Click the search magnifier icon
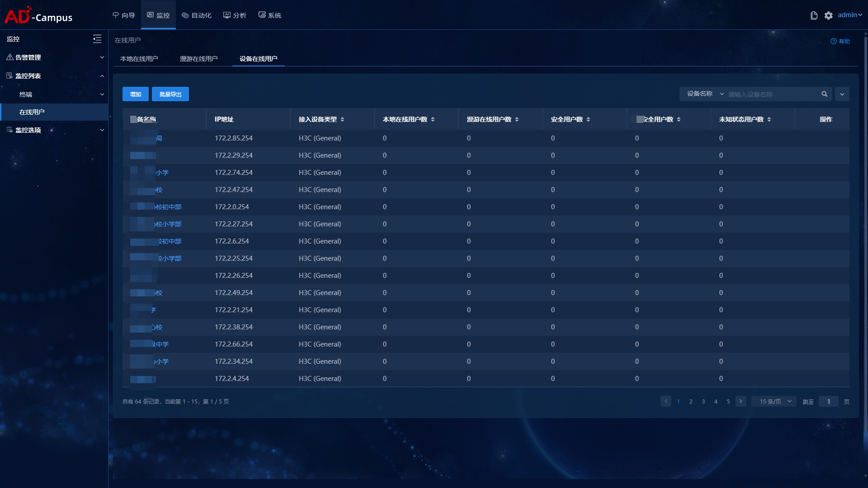The width and height of the screenshot is (868, 488). [x=824, y=94]
